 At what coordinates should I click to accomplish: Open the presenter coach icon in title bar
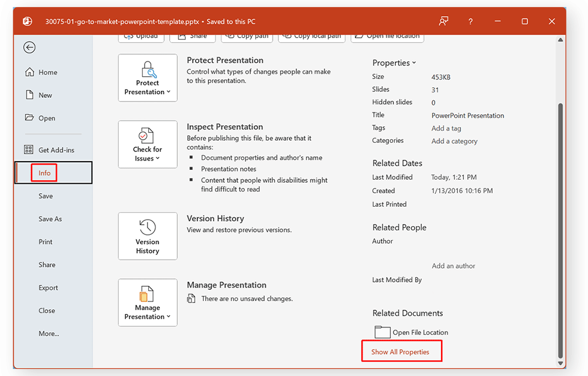point(443,22)
